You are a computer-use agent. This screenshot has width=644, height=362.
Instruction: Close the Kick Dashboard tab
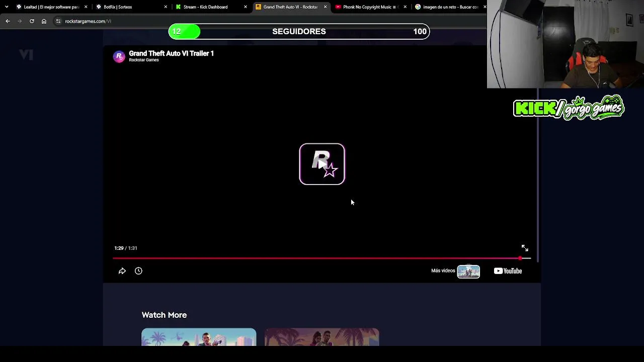click(246, 7)
